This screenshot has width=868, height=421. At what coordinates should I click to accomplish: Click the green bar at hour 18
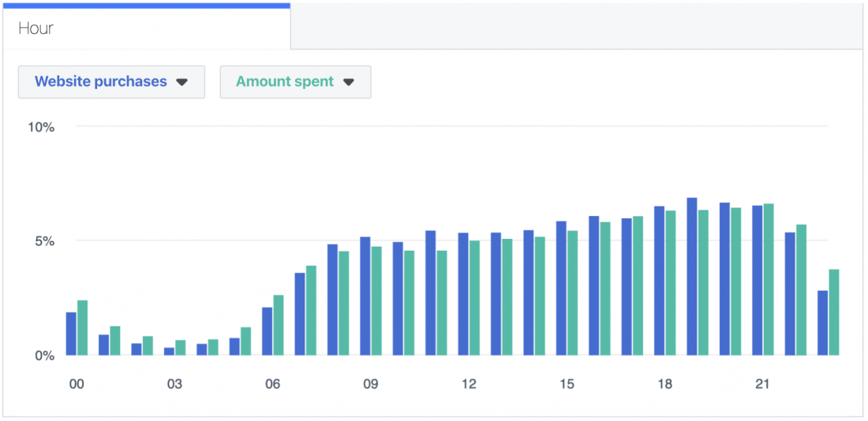671,283
